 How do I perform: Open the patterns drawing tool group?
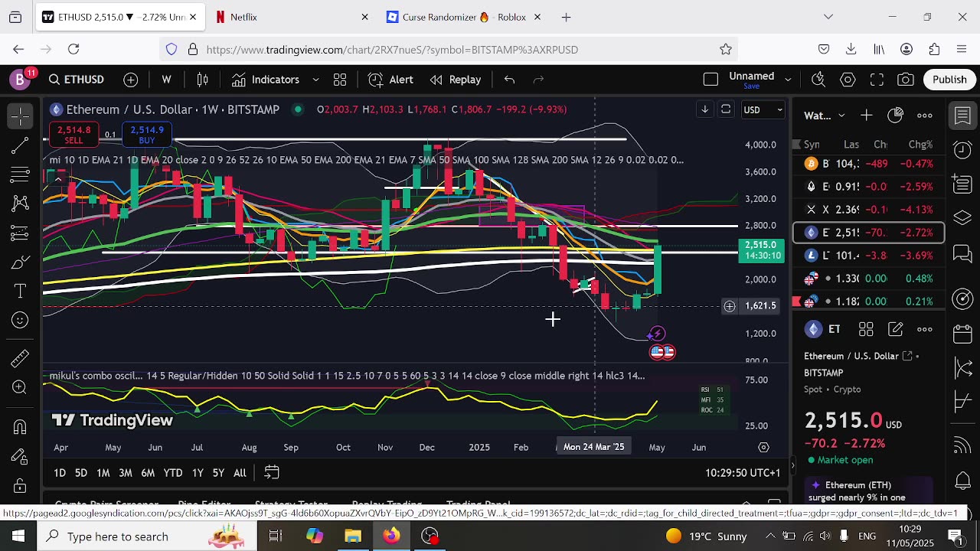[x=21, y=204]
